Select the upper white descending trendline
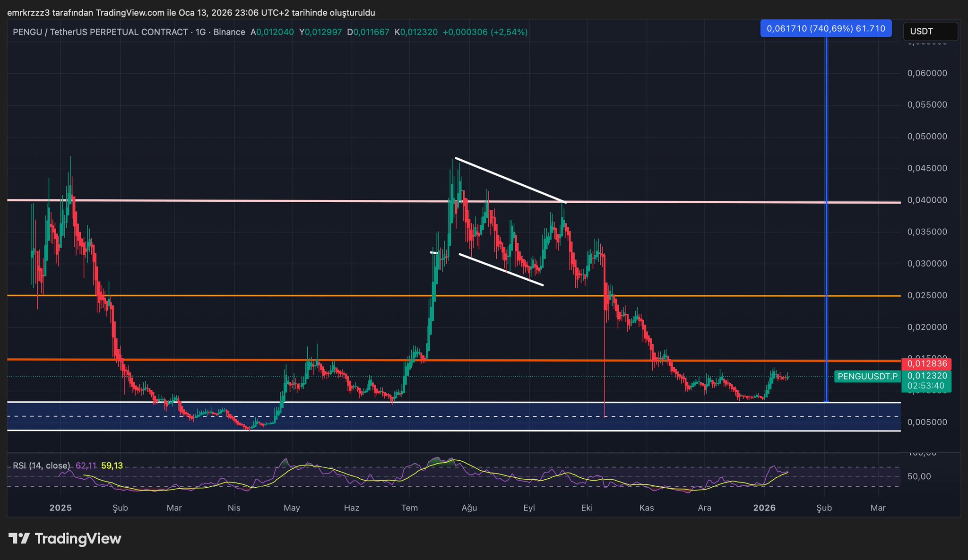The height and width of the screenshot is (560, 968). (510, 180)
